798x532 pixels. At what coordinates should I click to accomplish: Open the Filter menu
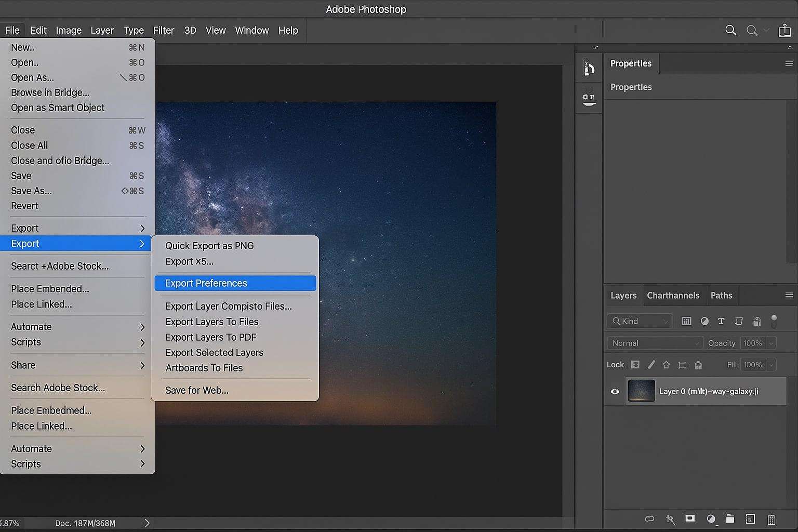[x=164, y=30]
